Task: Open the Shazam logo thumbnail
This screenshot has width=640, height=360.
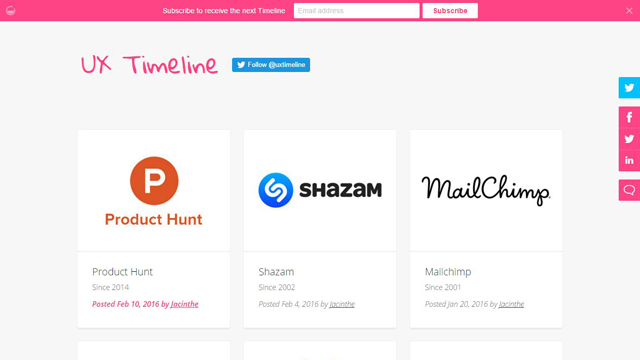Action: (320, 191)
